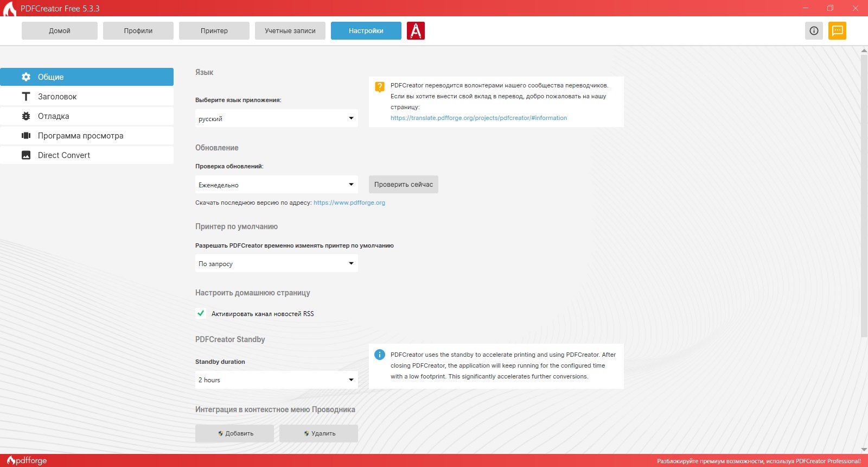868x467 pixels.
Task: Click the Проверка обновлений label
Action: 229,166
